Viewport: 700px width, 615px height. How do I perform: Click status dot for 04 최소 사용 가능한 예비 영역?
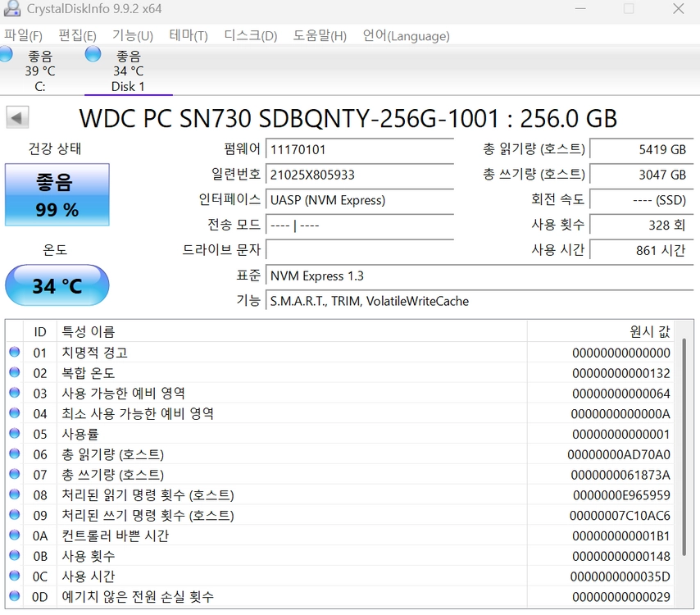pyautogui.click(x=15, y=413)
